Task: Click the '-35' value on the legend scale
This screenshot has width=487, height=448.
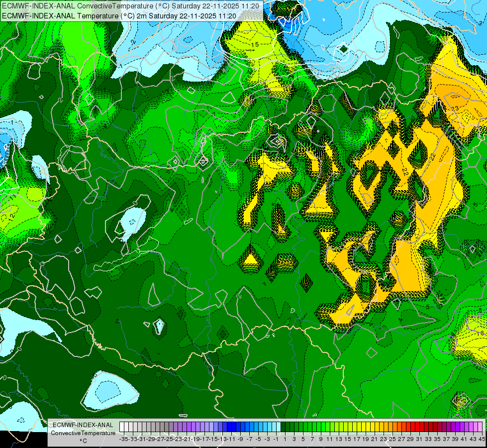Action: tap(123, 439)
